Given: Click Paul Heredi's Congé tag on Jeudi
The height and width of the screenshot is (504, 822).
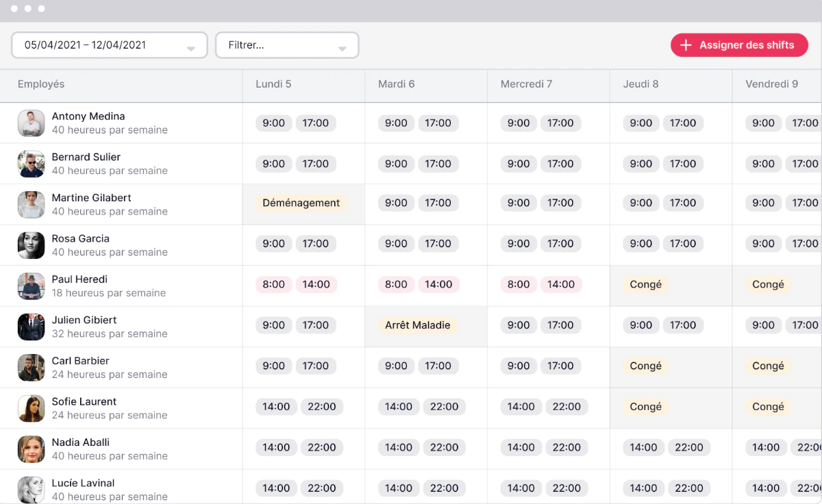Looking at the screenshot, I should click(x=645, y=284).
